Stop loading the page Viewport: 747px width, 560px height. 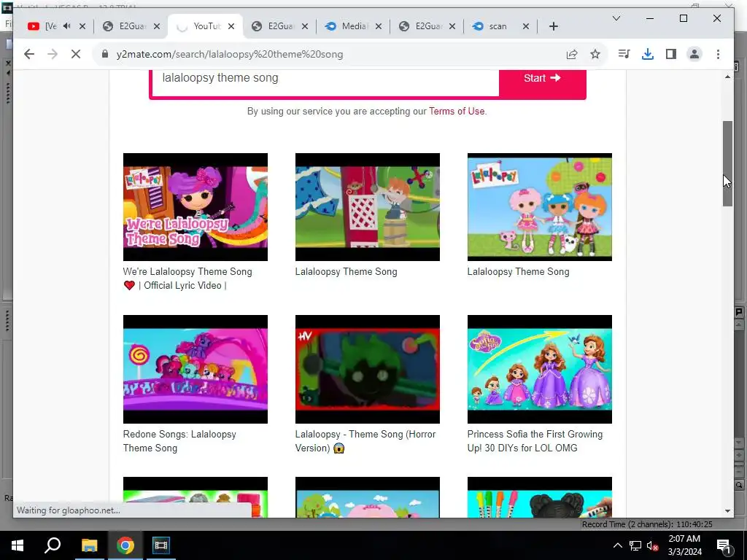tap(76, 54)
